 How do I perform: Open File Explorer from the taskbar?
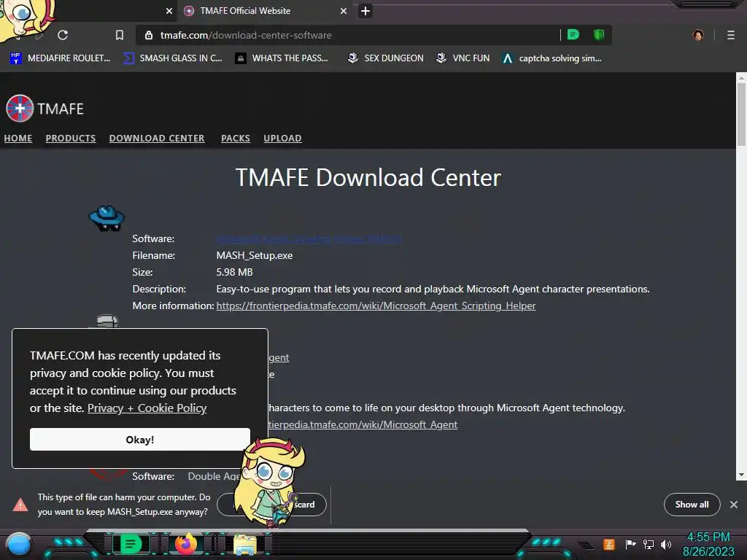coord(245,545)
